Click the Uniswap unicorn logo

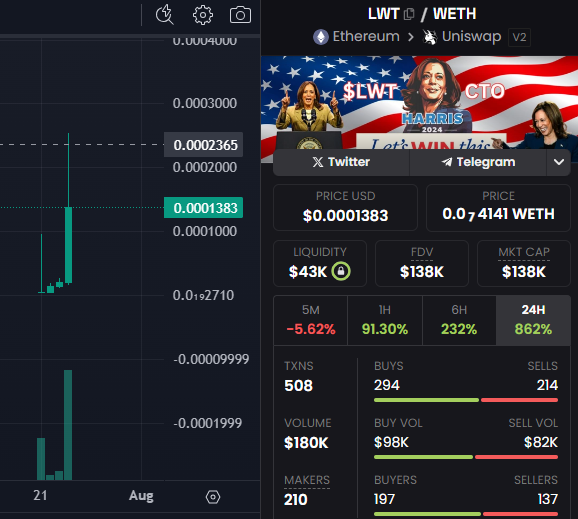(430, 37)
